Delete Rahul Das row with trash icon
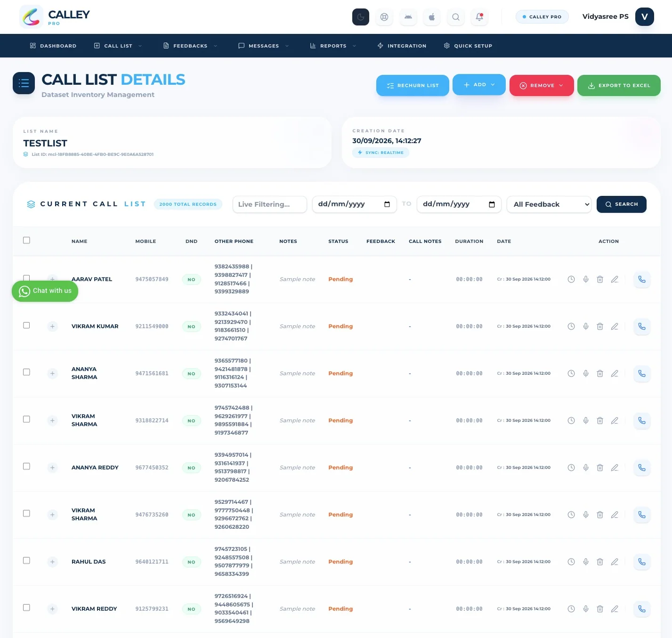 click(600, 562)
